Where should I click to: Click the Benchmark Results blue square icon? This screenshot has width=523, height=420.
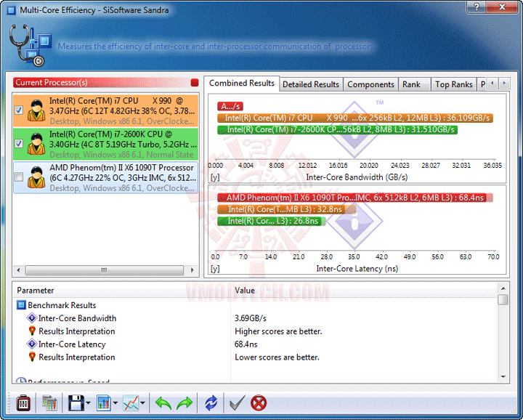tap(21, 305)
